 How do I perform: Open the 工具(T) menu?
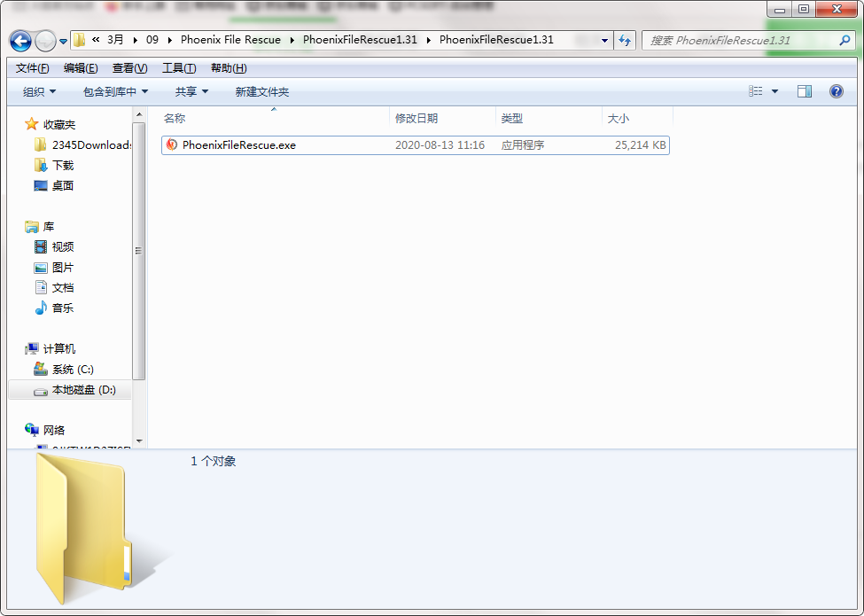(178, 67)
